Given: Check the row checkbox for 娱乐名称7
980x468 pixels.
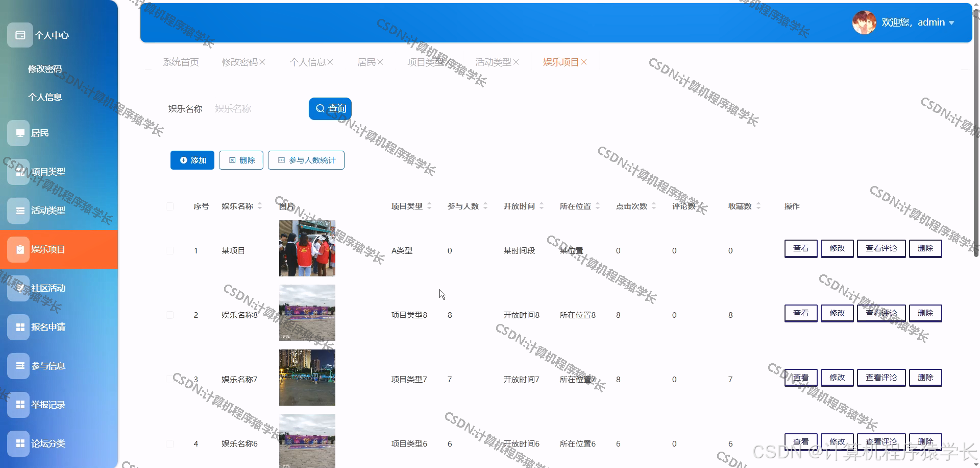Looking at the screenshot, I should (x=169, y=380).
